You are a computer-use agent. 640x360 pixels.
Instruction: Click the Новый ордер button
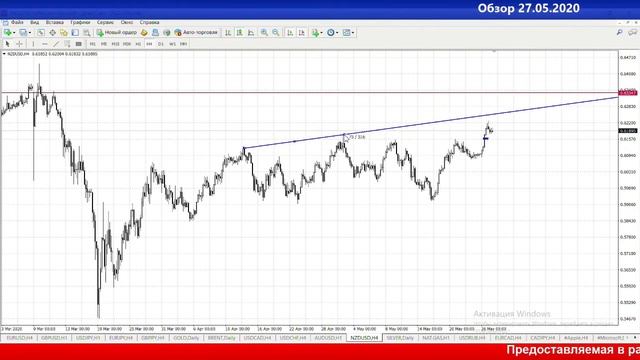117,33
